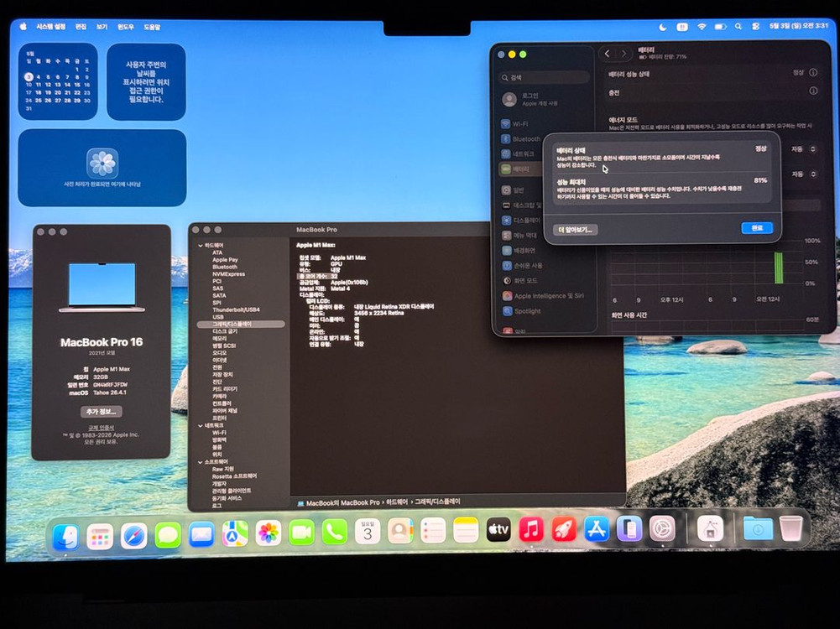Launch Apple TV from the Dock
This screenshot has height=629, width=840.
[x=498, y=529]
